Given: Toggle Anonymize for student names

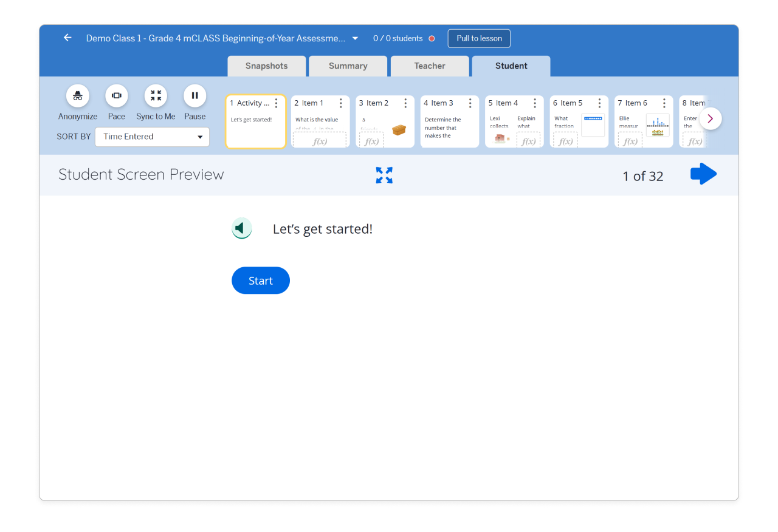Looking at the screenshot, I should [77, 95].
